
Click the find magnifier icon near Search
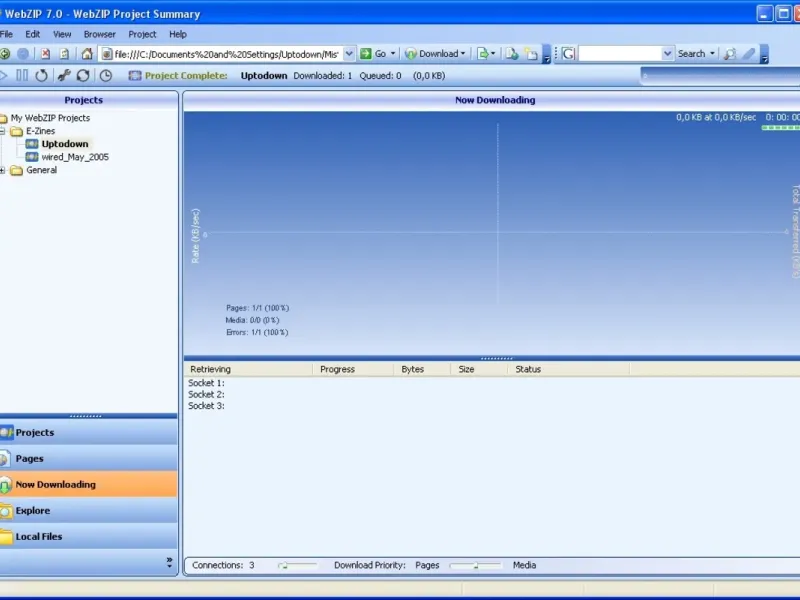(x=730, y=54)
